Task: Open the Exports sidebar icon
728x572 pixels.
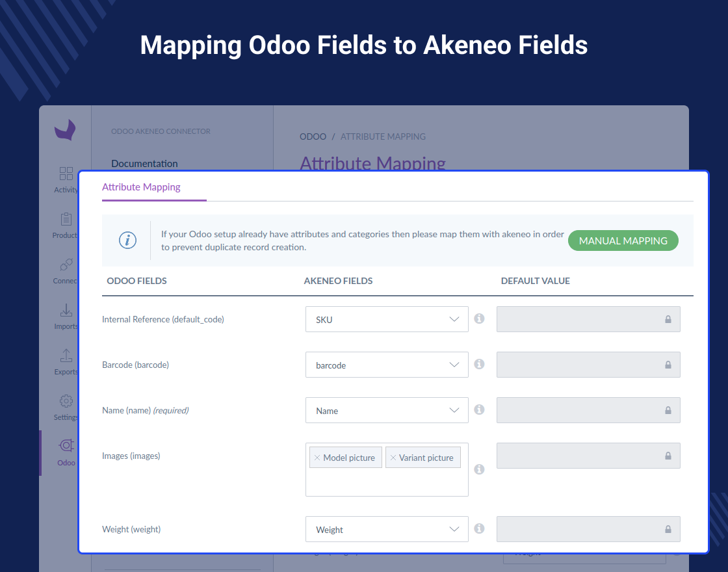Action: [x=66, y=356]
